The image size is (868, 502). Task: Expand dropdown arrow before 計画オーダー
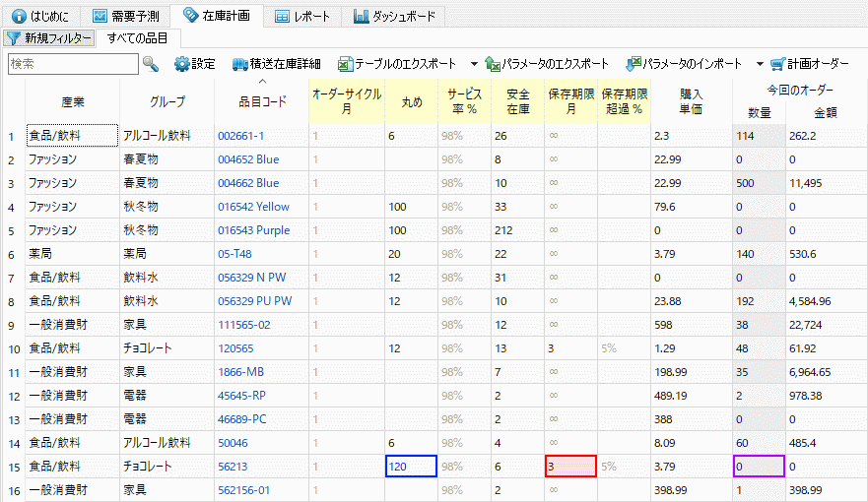pyautogui.click(x=760, y=64)
